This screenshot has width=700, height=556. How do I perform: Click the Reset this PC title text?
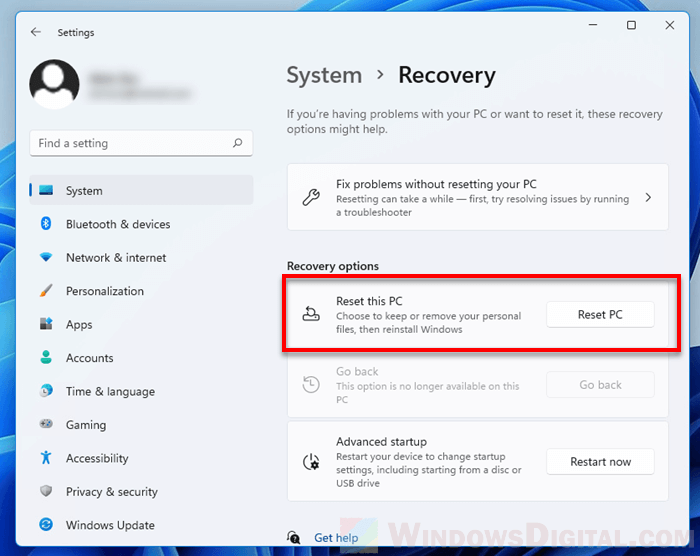[x=369, y=301]
